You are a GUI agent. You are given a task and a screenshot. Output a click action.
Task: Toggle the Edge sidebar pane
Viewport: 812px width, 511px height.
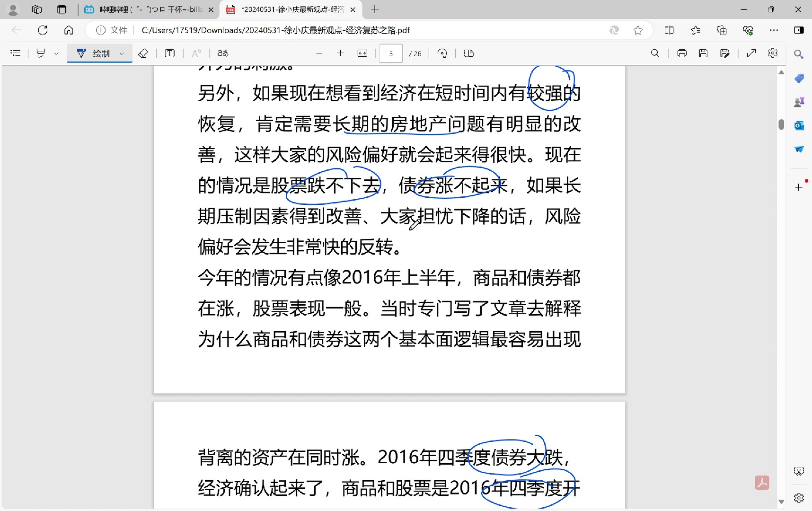(799, 30)
